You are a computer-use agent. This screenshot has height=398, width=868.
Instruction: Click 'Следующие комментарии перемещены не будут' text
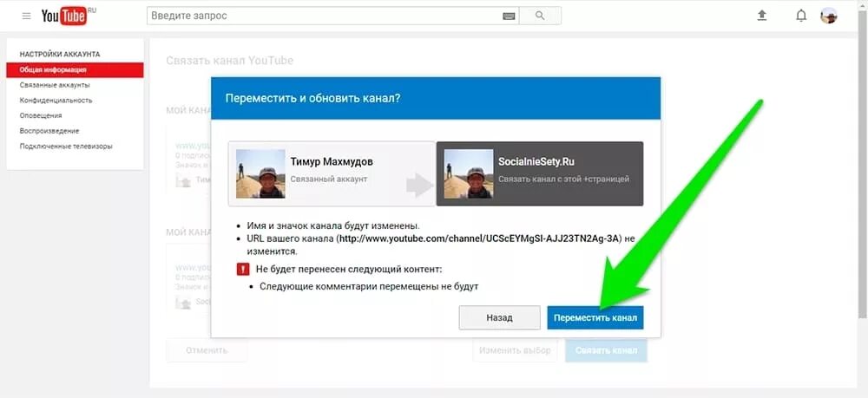369,286
